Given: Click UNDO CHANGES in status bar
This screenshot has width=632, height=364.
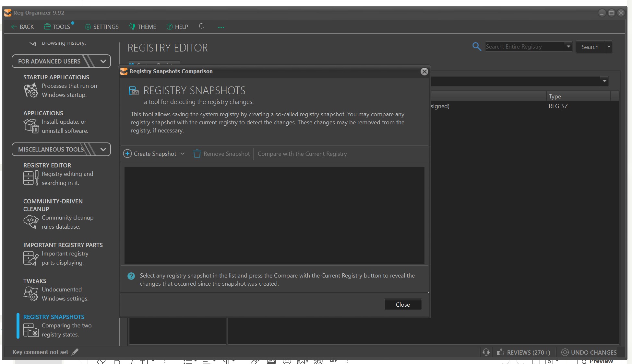Looking at the screenshot, I should pyautogui.click(x=589, y=352).
